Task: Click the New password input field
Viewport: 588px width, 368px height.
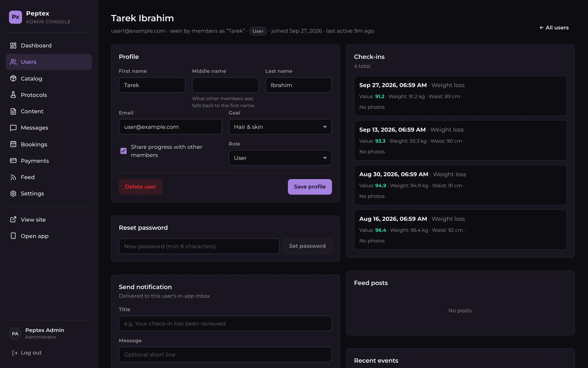Action: (199, 246)
